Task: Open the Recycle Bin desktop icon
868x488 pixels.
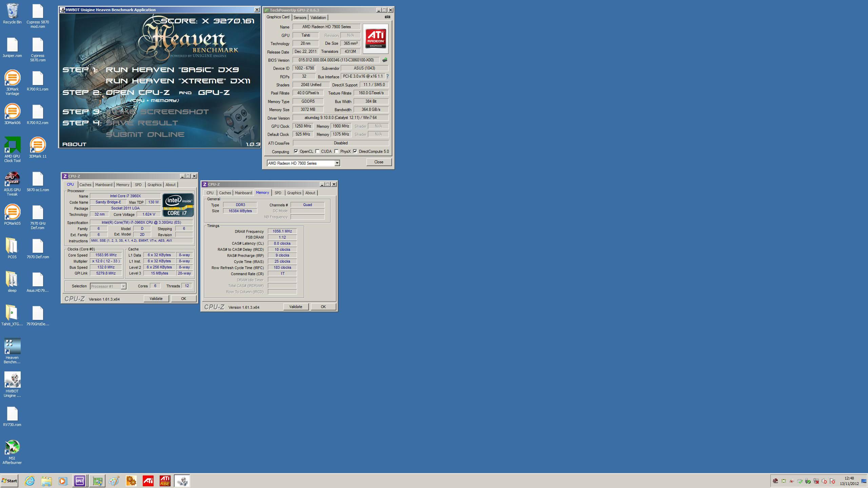Action: [x=12, y=14]
